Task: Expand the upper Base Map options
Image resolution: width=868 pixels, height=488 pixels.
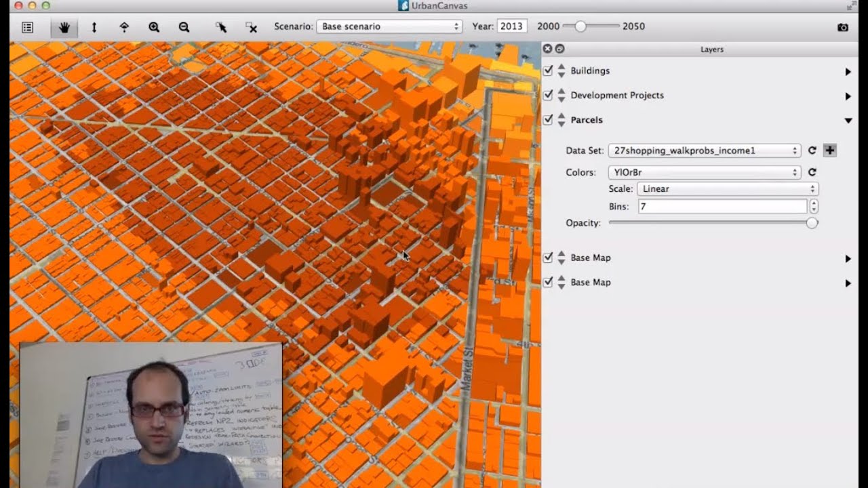Action: (x=848, y=259)
